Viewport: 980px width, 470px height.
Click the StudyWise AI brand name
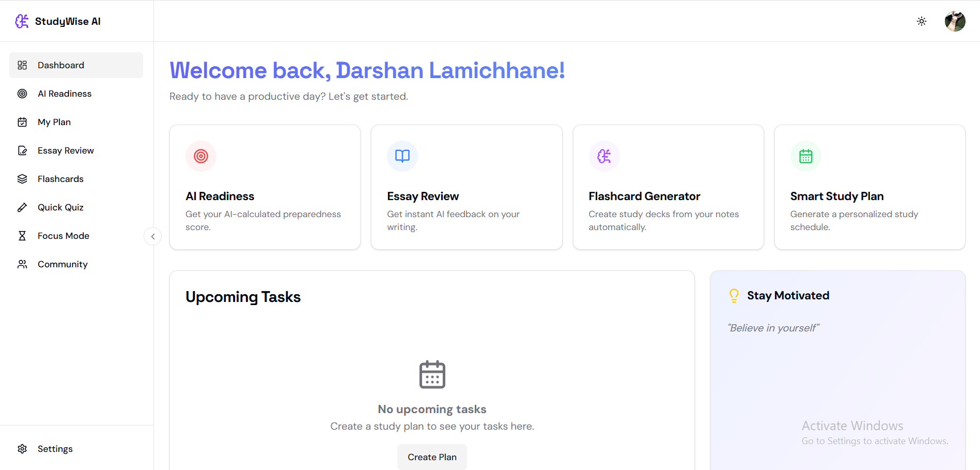tap(68, 21)
